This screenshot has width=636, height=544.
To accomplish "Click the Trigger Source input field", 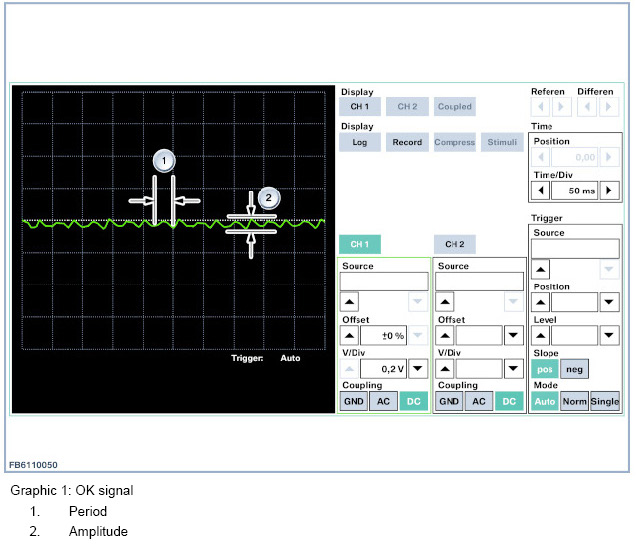I will 574,249.
